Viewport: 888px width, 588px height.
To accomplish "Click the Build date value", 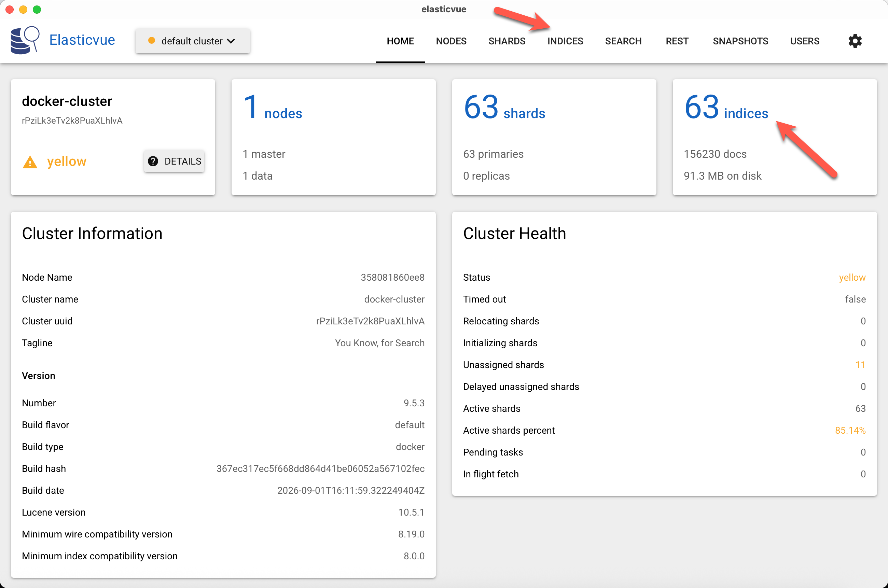I will (x=351, y=490).
